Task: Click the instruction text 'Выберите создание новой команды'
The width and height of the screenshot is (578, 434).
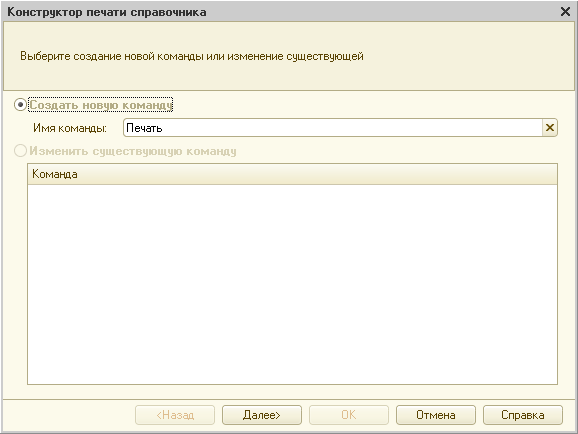Action: pos(112,56)
